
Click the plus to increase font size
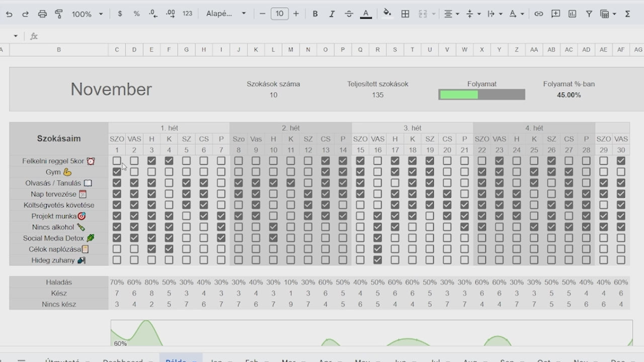coord(296,14)
